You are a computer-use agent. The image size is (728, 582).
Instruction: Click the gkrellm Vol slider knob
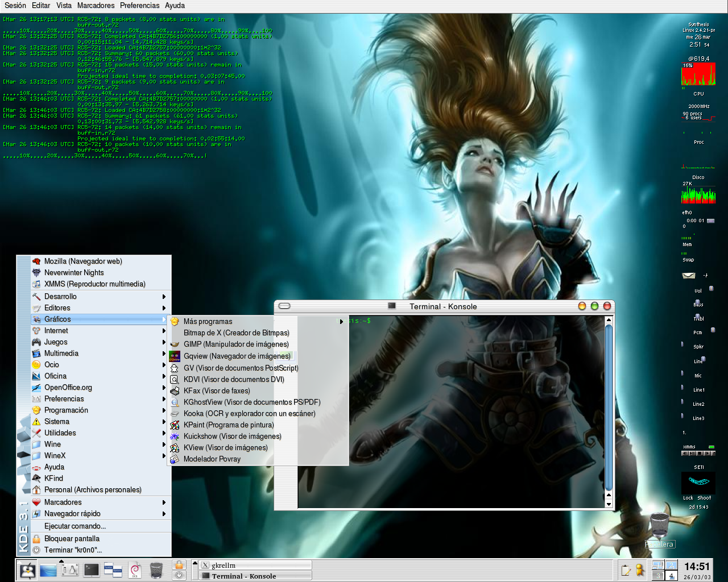tap(711, 289)
